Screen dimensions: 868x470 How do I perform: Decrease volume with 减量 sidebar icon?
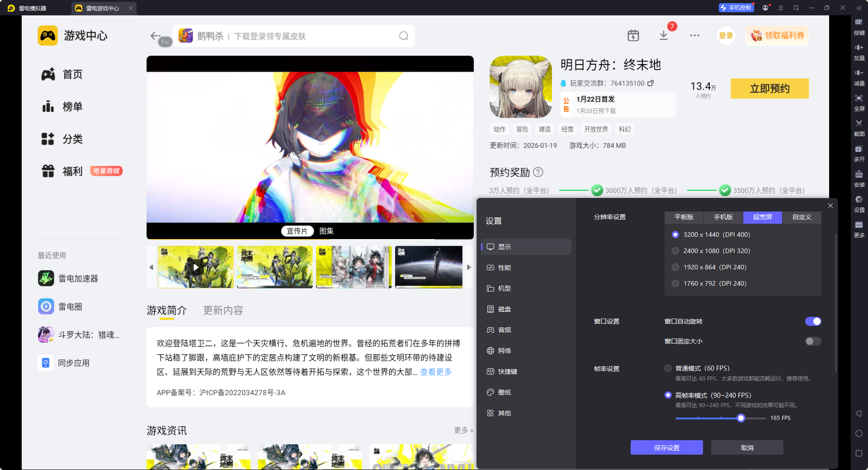859,77
